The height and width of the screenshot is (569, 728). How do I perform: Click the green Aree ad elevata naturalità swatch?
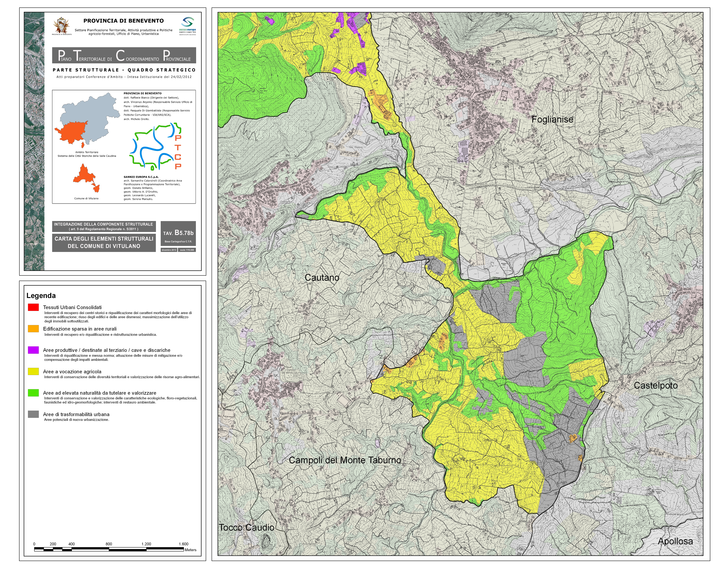[33, 393]
